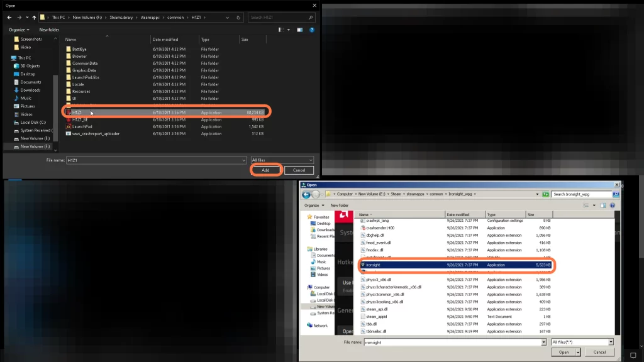Open help in the Ironsight Open dialog

point(613,206)
